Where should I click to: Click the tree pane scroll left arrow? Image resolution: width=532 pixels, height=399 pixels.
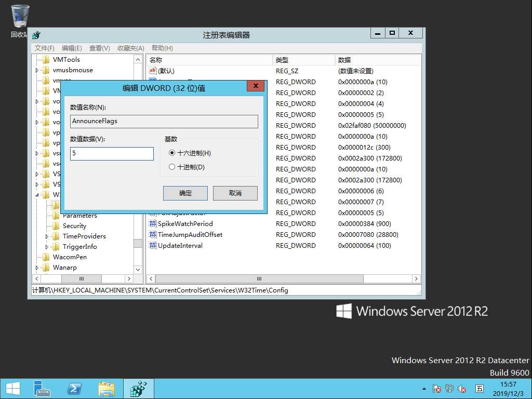tap(37, 279)
